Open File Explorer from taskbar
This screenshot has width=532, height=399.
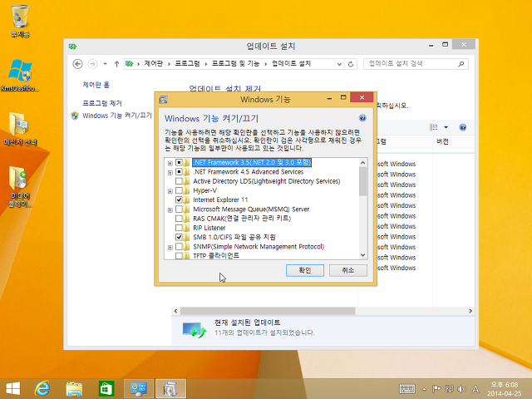tap(74, 389)
